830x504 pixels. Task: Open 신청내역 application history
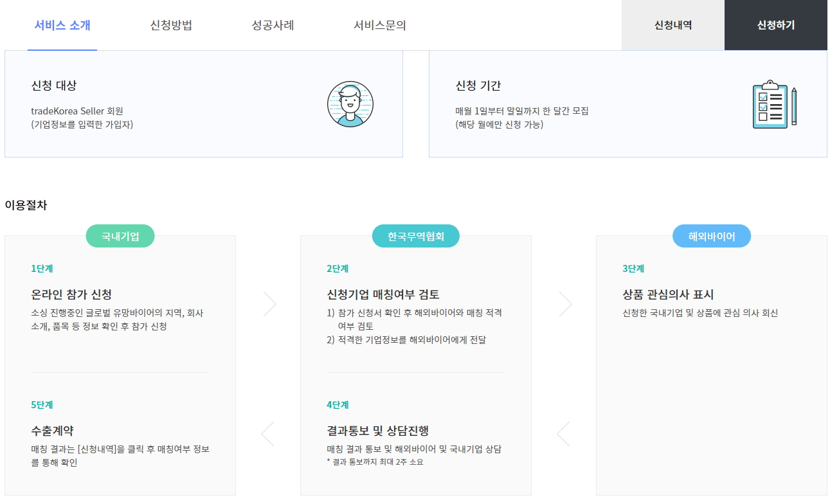(673, 25)
